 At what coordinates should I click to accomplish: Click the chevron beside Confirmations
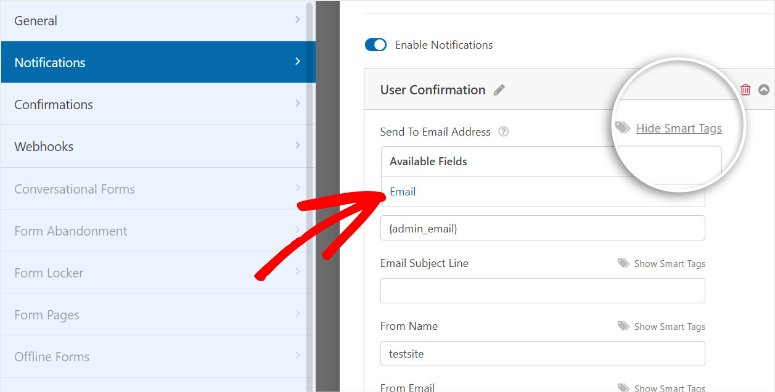click(x=298, y=103)
